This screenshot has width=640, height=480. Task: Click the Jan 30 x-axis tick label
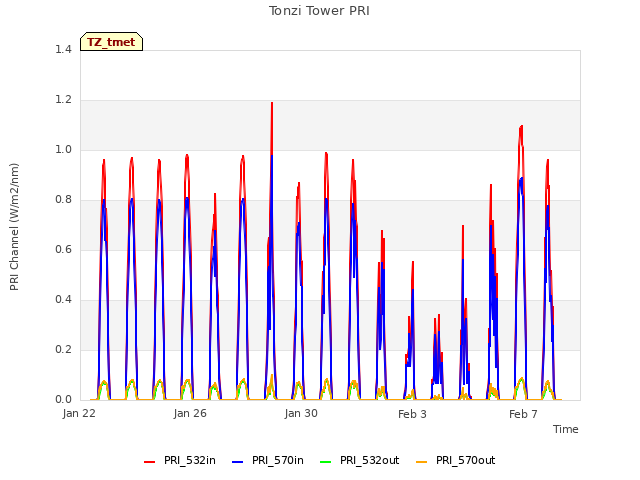(301, 413)
